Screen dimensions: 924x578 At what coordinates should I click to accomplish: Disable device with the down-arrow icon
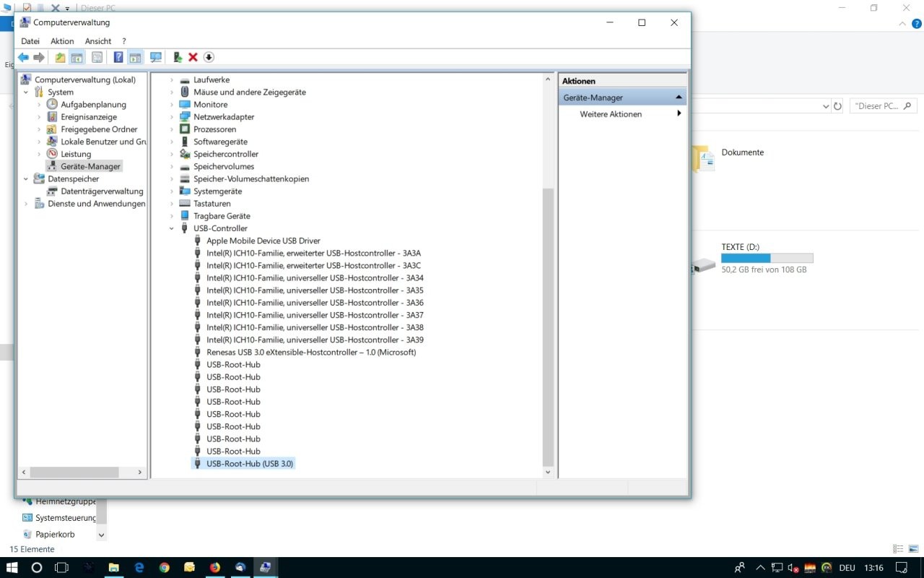pyautogui.click(x=209, y=57)
